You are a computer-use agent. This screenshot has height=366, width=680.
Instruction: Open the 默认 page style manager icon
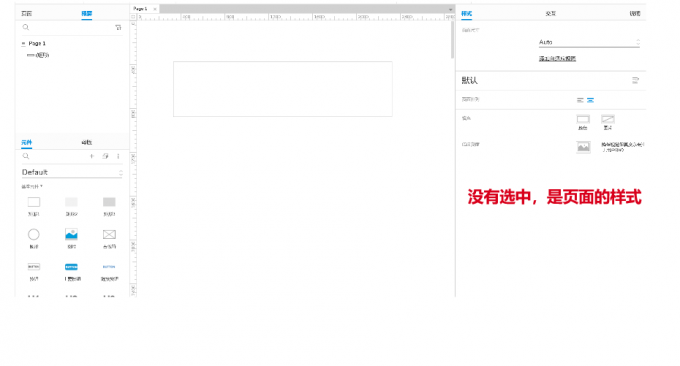click(x=635, y=80)
